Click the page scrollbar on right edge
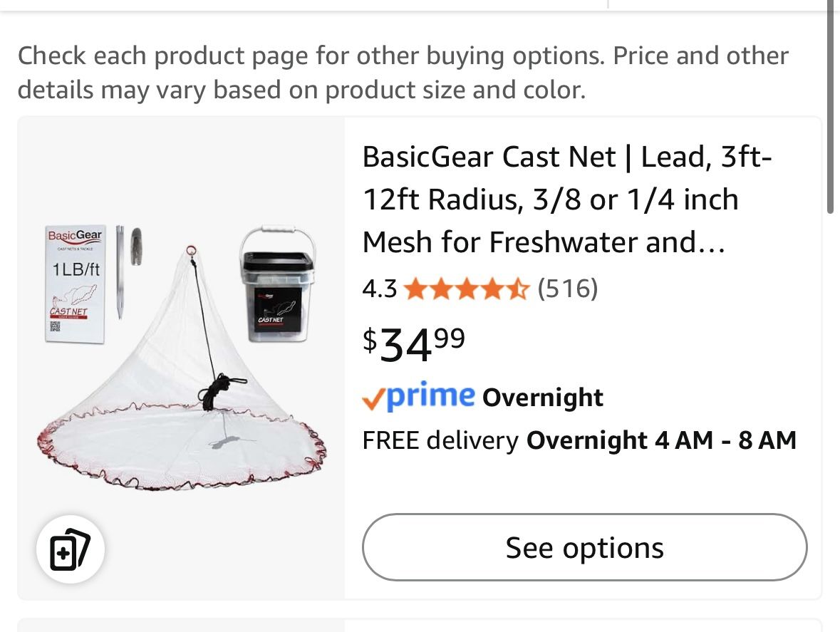Image resolution: width=840 pixels, height=632 pixels. pyautogui.click(x=830, y=107)
